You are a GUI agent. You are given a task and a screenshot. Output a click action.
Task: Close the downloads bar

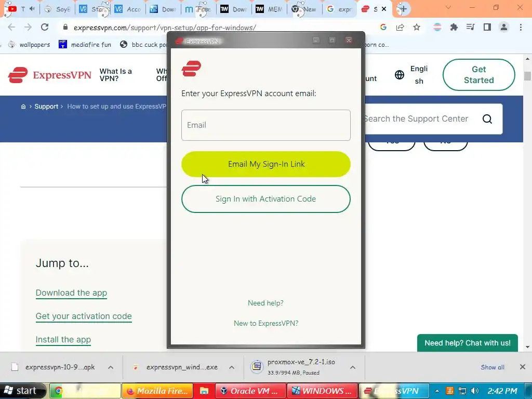[523, 367]
